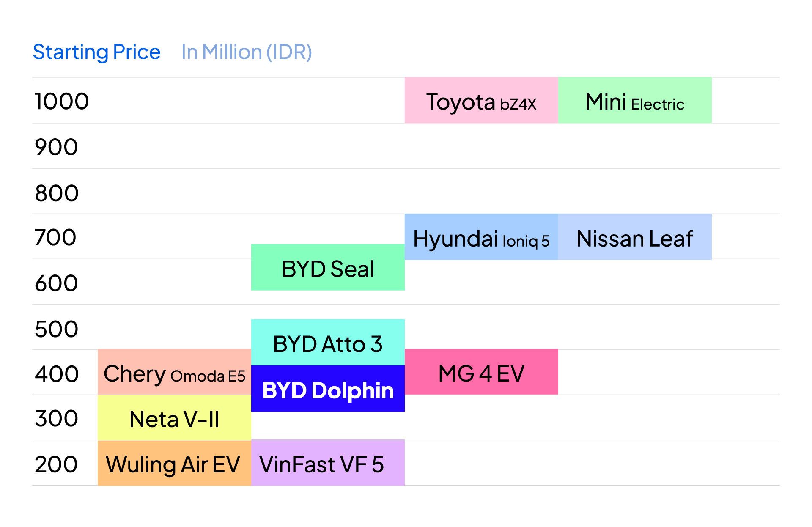Image resolution: width=812 pixels, height=527 pixels.
Task: Click the 600 price axis label
Action: pos(56,283)
